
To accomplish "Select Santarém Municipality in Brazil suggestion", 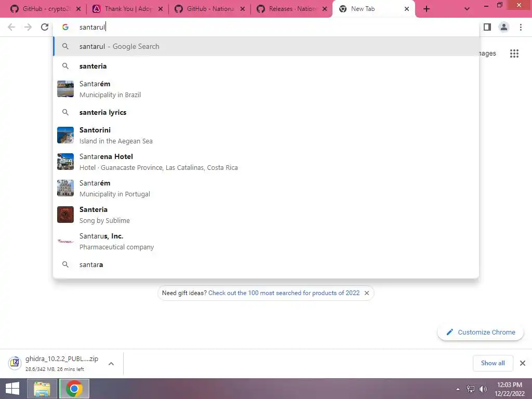I will (267, 89).
